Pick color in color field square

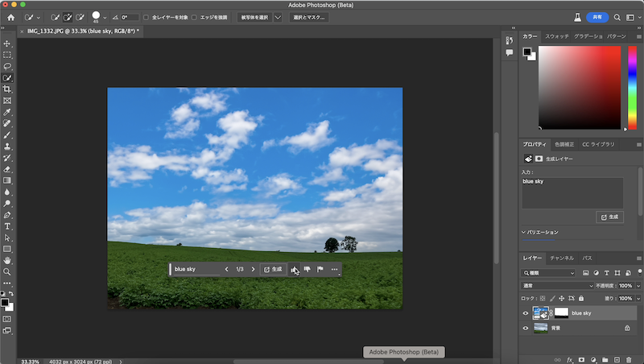click(580, 88)
